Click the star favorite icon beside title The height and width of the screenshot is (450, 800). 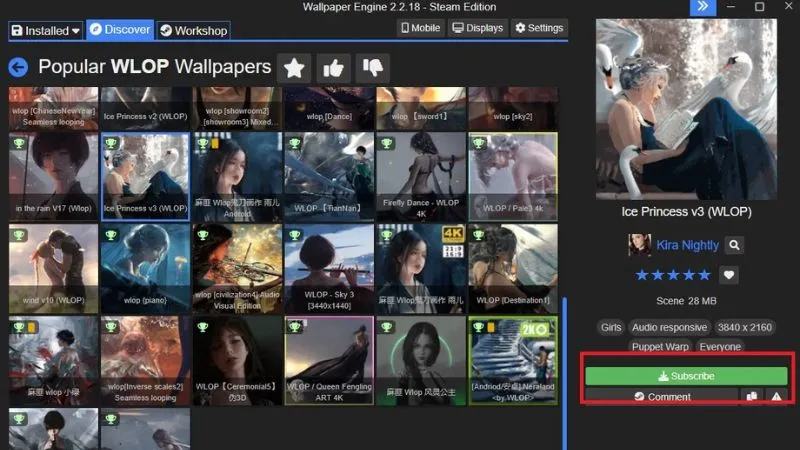(x=294, y=67)
